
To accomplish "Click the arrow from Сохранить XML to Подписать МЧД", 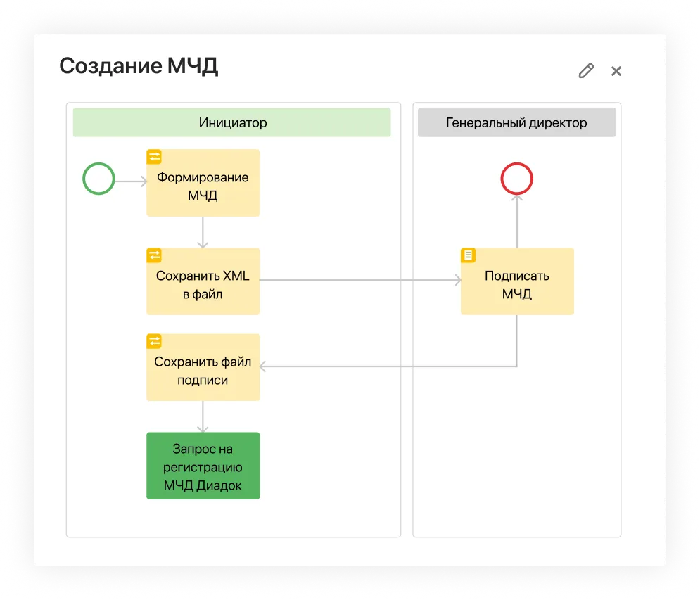I will 359,280.
